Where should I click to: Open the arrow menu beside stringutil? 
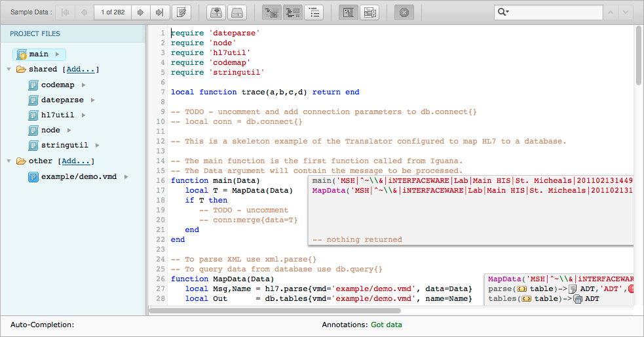pyautogui.click(x=98, y=146)
